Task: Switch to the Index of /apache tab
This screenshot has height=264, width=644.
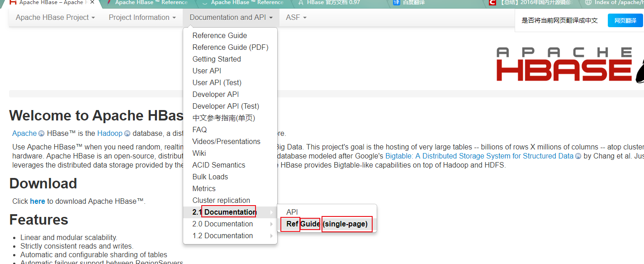Action: (615, 3)
